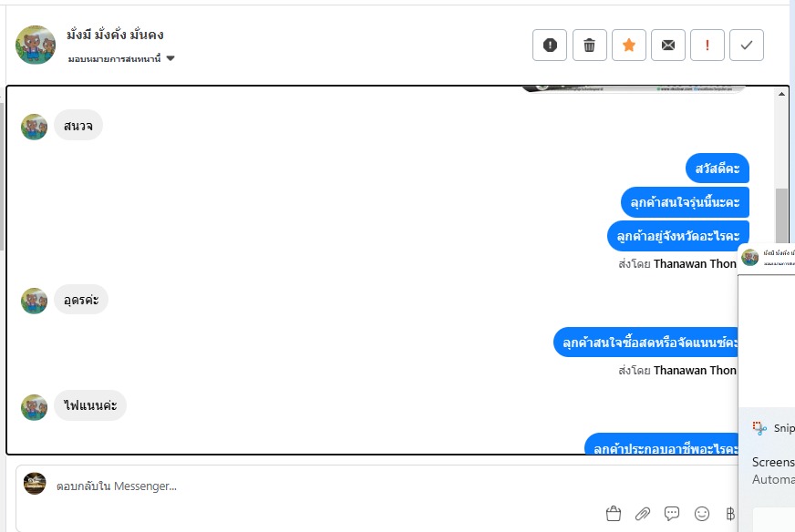Open the customer profile picture in header
Viewport: 795px width, 532px height.
tap(36, 46)
